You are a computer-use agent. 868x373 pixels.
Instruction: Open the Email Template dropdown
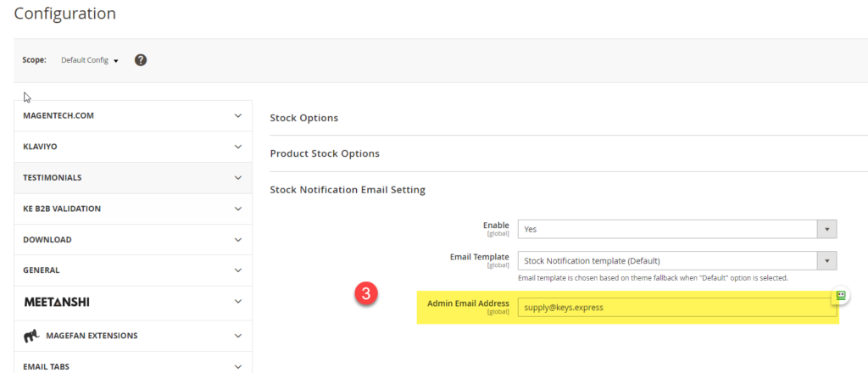[x=676, y=260]
